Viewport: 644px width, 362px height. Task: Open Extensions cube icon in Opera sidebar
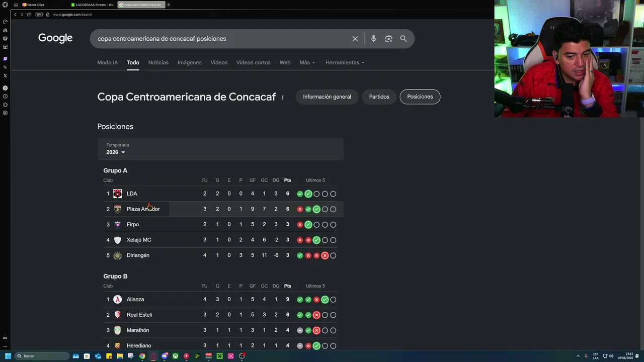pyautogui.click(x=5, y=105)
